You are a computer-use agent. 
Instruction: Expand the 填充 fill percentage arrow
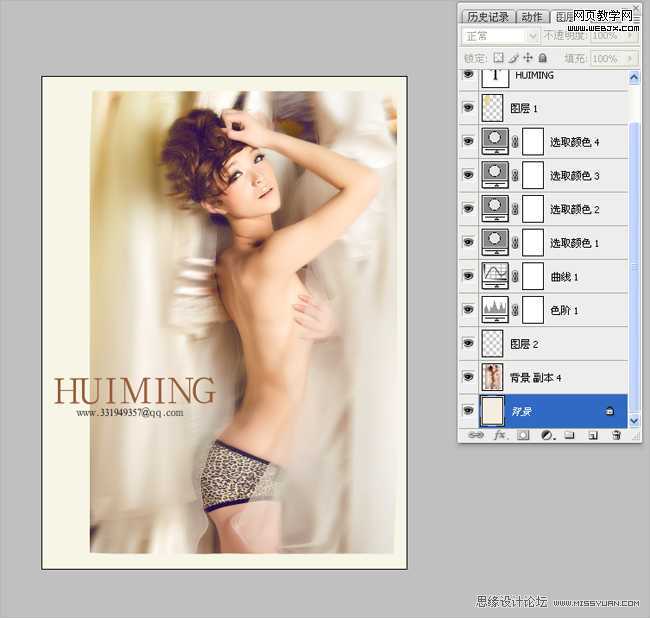point(629,59)
